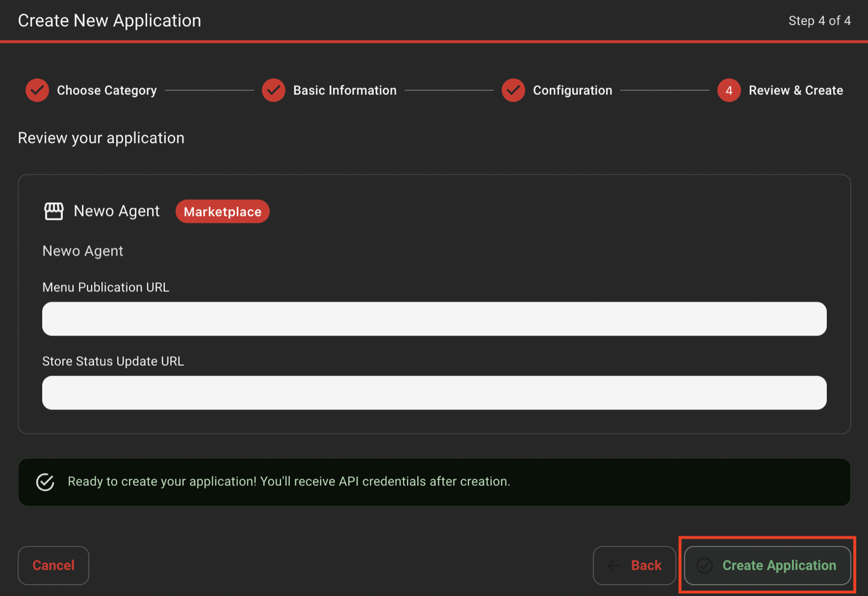The height and width of the screenshot is (596, 868).
Task: Click the marketplace storefront icon beside Newo Agent
Action: (x=54, y=211)
